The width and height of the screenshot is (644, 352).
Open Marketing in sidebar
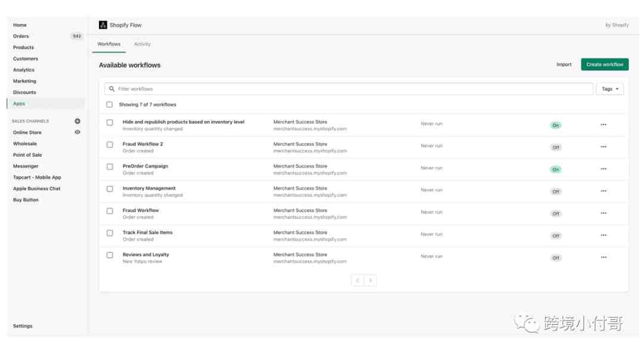click(24, 81)
